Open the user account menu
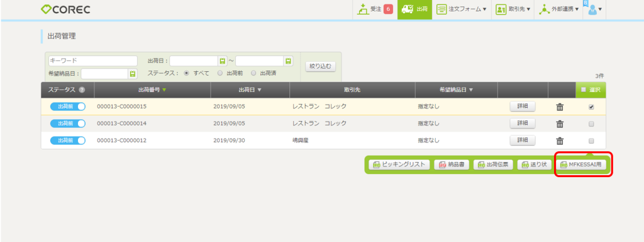644x242 pixels. [x=594, y=9]
